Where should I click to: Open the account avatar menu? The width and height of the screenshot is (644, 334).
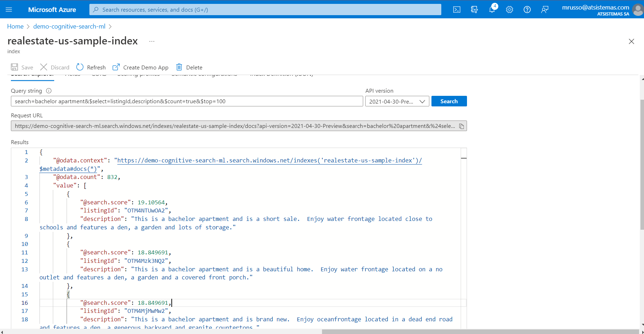coord(638,10)
